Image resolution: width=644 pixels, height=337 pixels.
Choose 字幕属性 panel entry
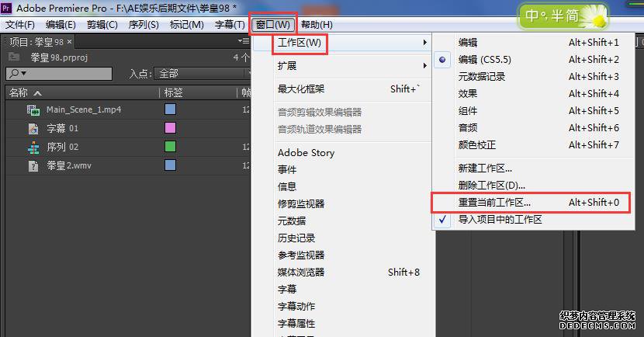point(296,324)
